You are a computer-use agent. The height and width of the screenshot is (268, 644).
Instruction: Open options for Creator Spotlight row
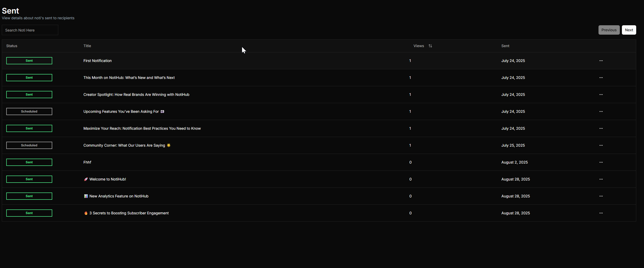coord(601,95)
